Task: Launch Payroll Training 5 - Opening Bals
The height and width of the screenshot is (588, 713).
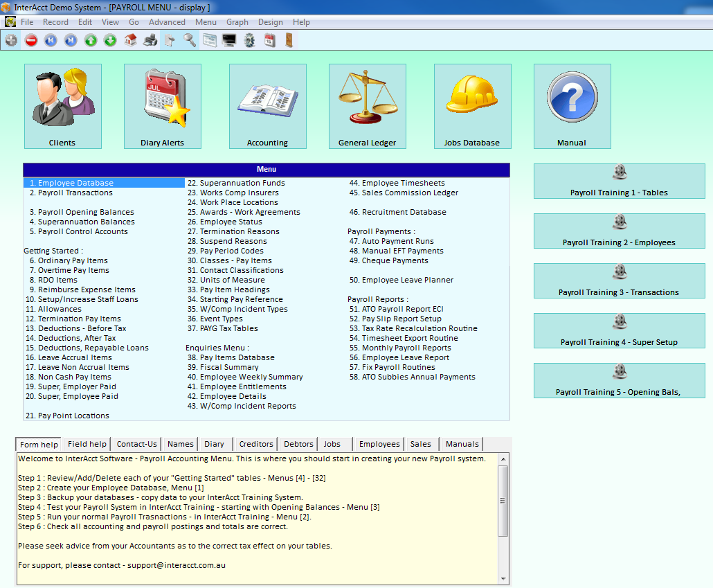Action: coord(619,380)
